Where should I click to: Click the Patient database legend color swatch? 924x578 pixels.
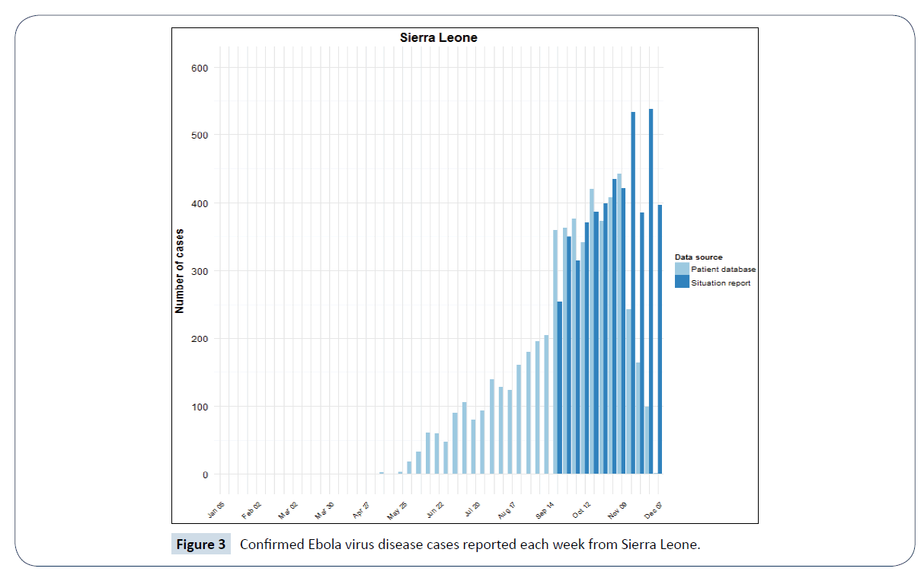point(682,269)
